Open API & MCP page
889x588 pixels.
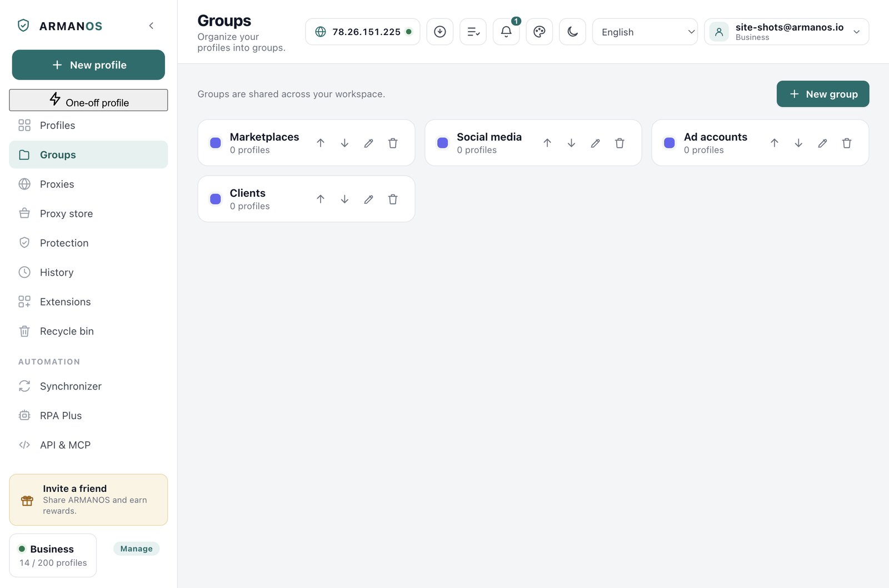pos(88,445)
